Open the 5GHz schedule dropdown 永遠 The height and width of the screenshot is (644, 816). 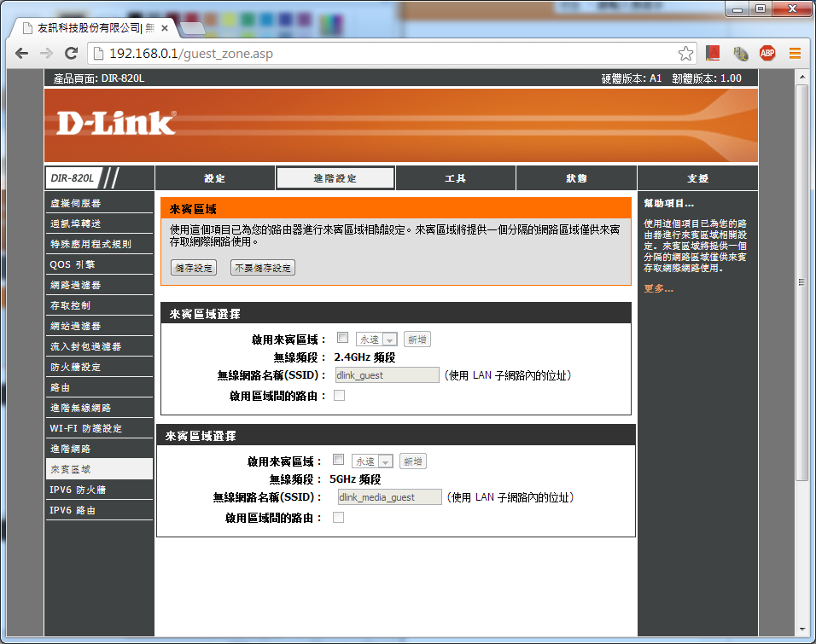click(374, 461)
